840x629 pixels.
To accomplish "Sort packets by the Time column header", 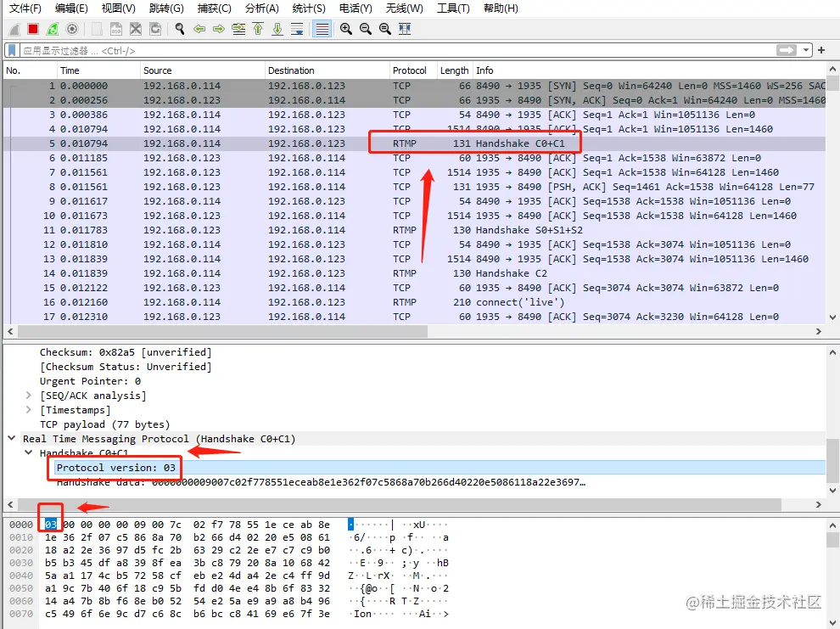I will pyautogui.click(x=98, y=70).
